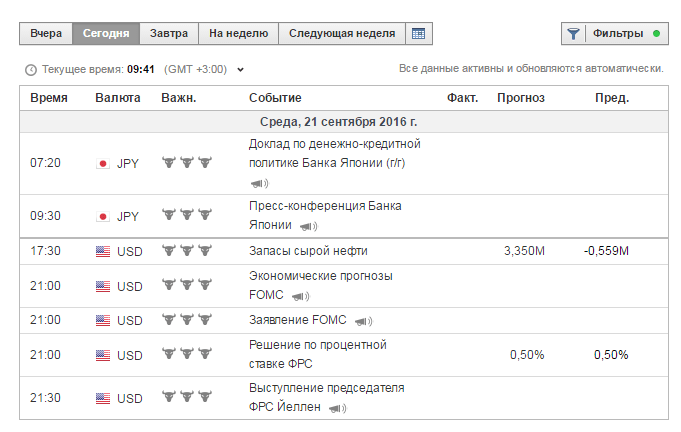Click the filter funnel icon
The width and height of the screenshot is (681, 432).
tap(573, 34)
